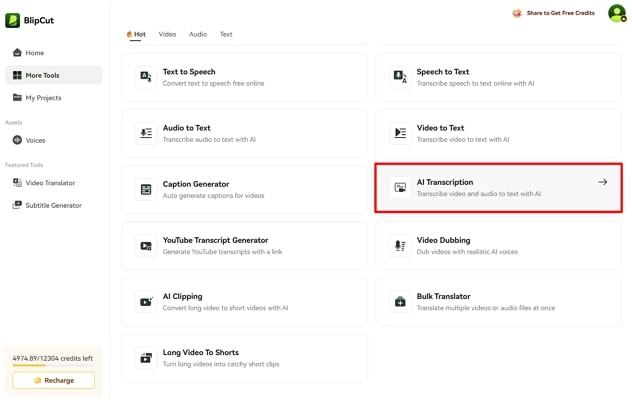Open the AI Clipping icon
Image resolution: width=632 pixels, height=400 pixels.
point(146,301)
